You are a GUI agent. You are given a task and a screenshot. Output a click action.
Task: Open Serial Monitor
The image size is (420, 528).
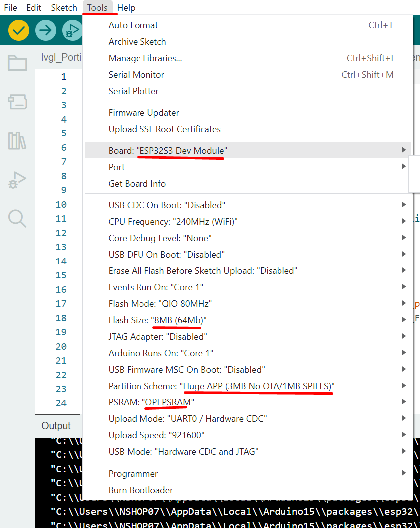(248, 75)
